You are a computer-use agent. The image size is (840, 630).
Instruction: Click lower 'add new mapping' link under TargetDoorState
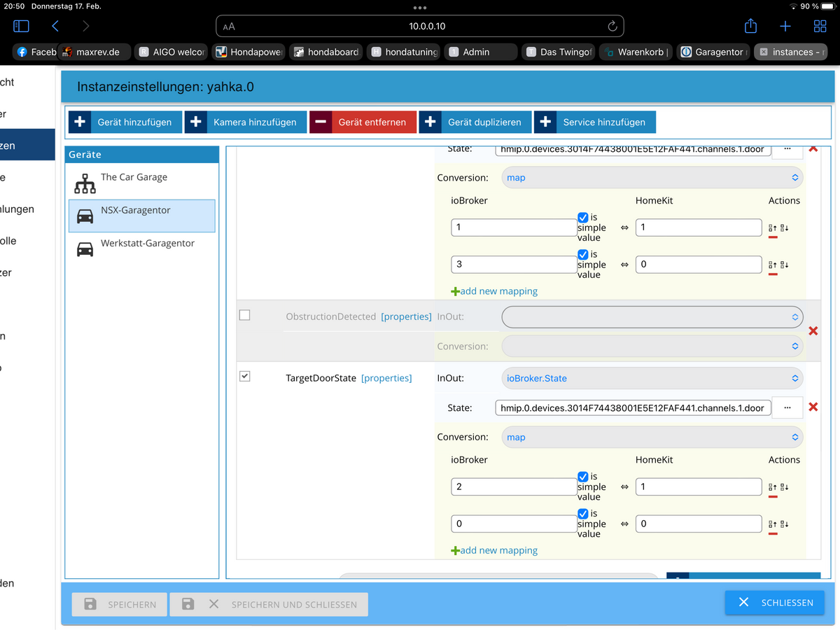click(x=494, y=550)
